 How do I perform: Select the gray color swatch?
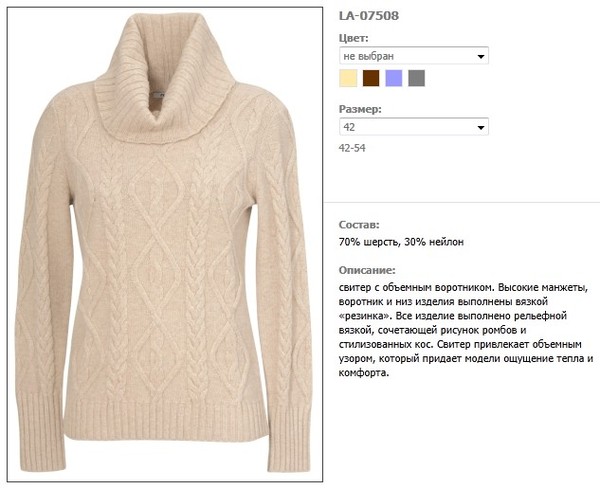click(416, 78)
